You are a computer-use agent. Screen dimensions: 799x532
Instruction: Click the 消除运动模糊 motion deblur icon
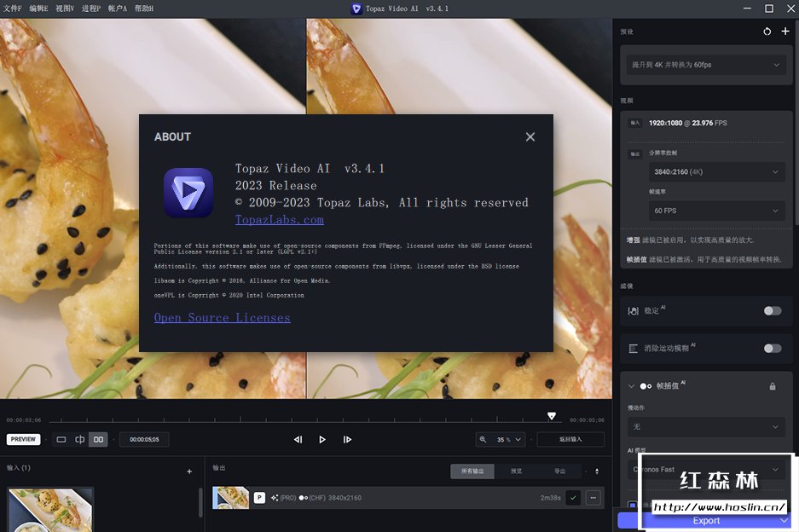coord(633,349)
